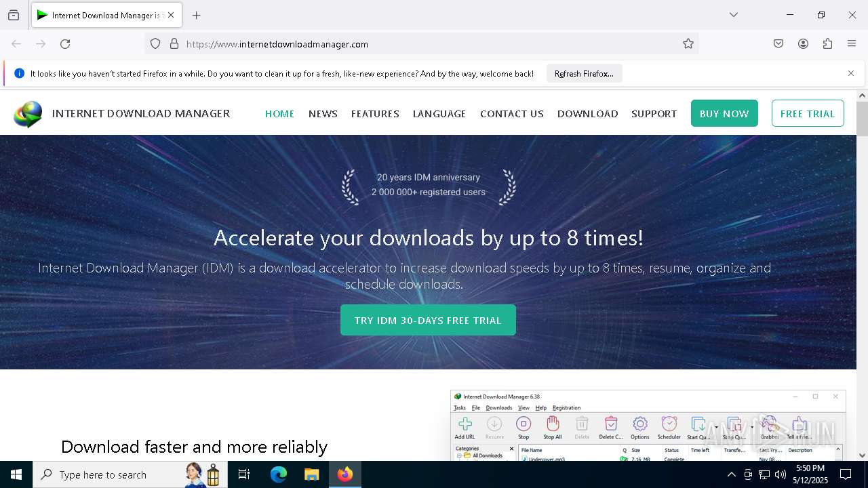This screenshot has height=488, width=868.
Task: Click the Firefox taskbar icon
Action: 345,474
